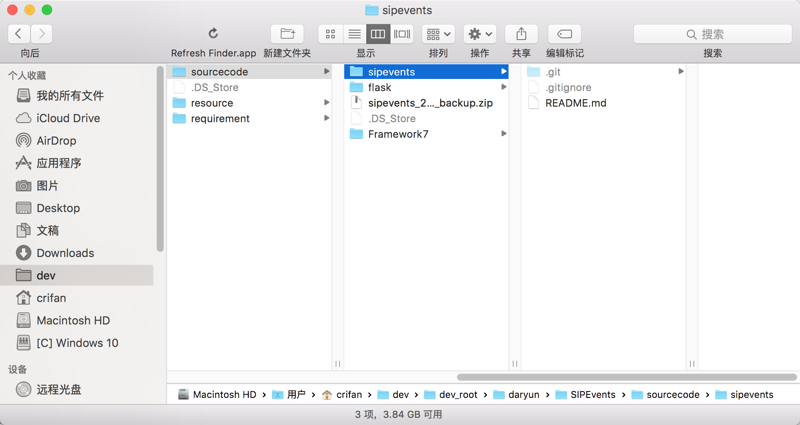The width and height of the screenshot is (800, 425).
Task: Expand arrow next to sourcecode folder
Action: tap(327, 71)
